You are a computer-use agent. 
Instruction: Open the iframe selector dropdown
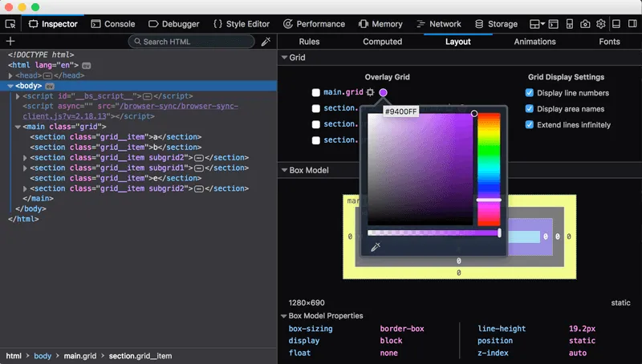coord(537,24)
